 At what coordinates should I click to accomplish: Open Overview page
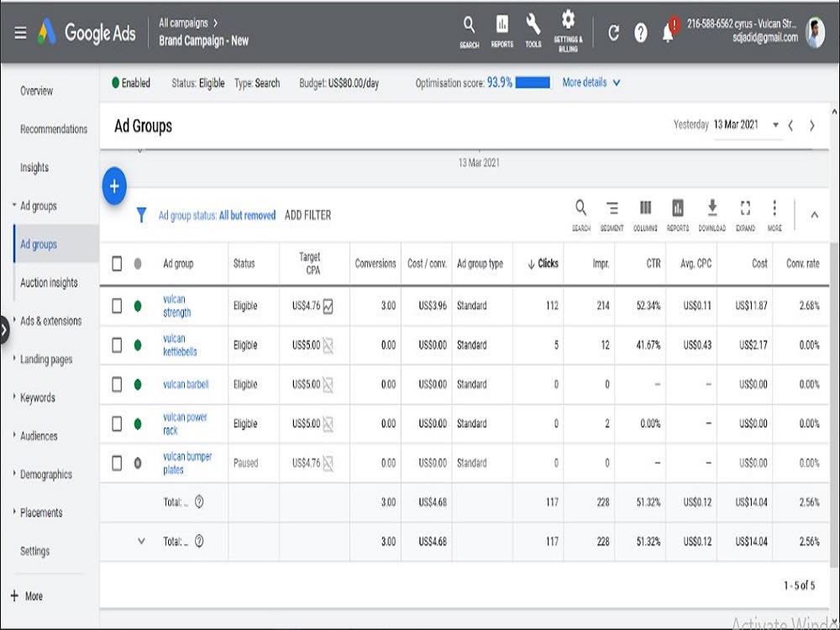point(36,91)
